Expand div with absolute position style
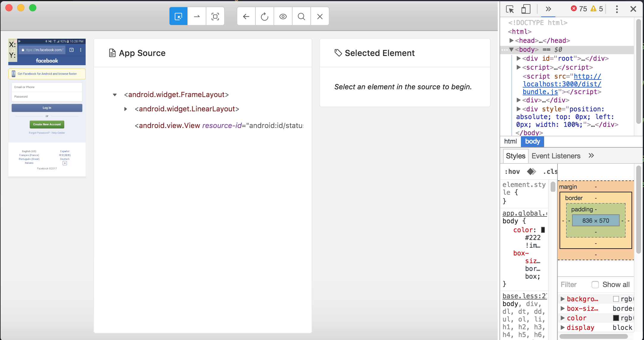 click(519, 109)
